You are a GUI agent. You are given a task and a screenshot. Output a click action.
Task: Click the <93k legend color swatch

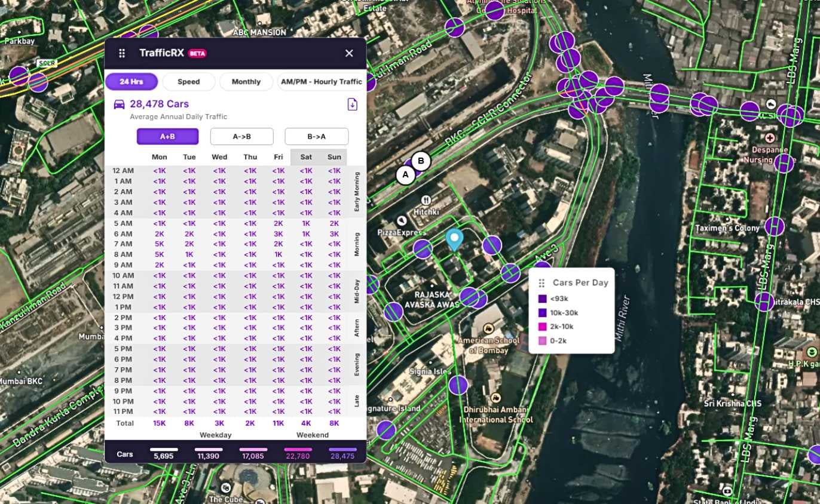pos(543,299)
